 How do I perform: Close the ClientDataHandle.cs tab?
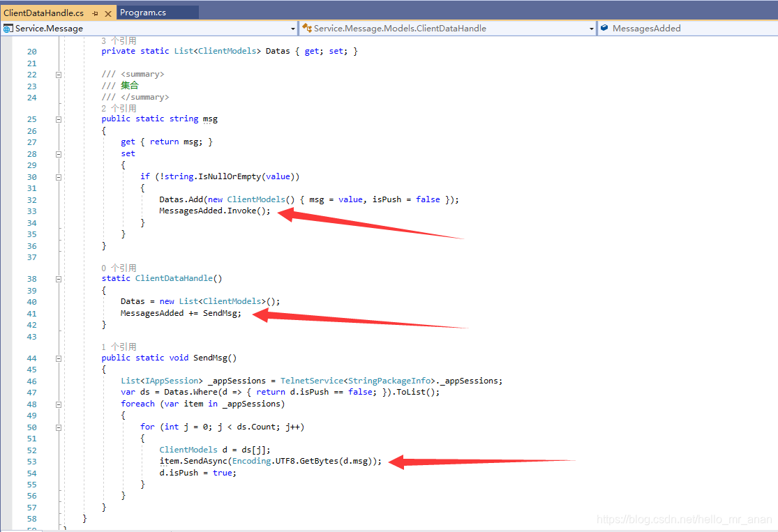(107, 13)
